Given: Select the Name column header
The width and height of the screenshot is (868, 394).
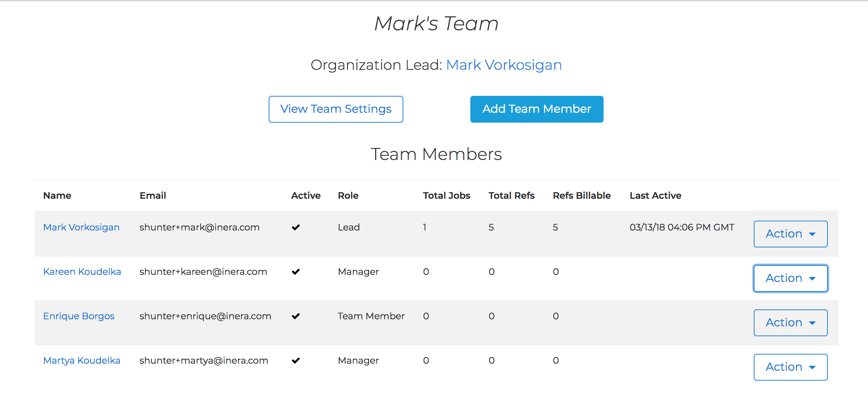Looking at the screenshot, I should (57, 196).
